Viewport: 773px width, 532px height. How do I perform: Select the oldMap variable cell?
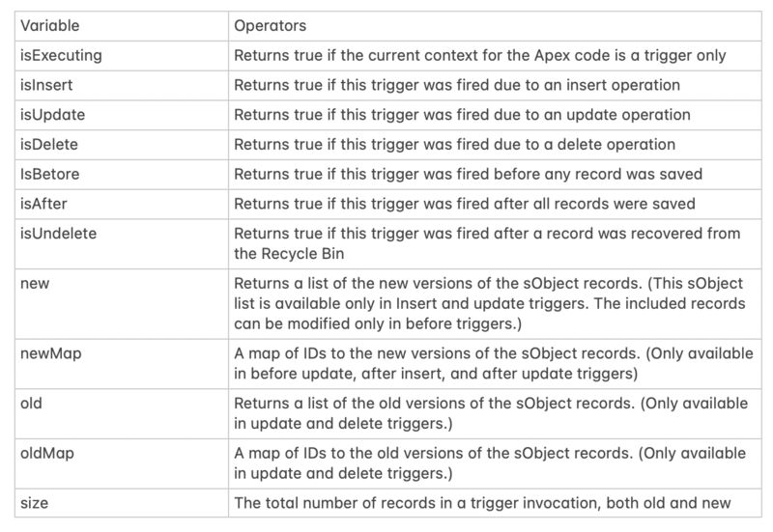click(122, 463)
